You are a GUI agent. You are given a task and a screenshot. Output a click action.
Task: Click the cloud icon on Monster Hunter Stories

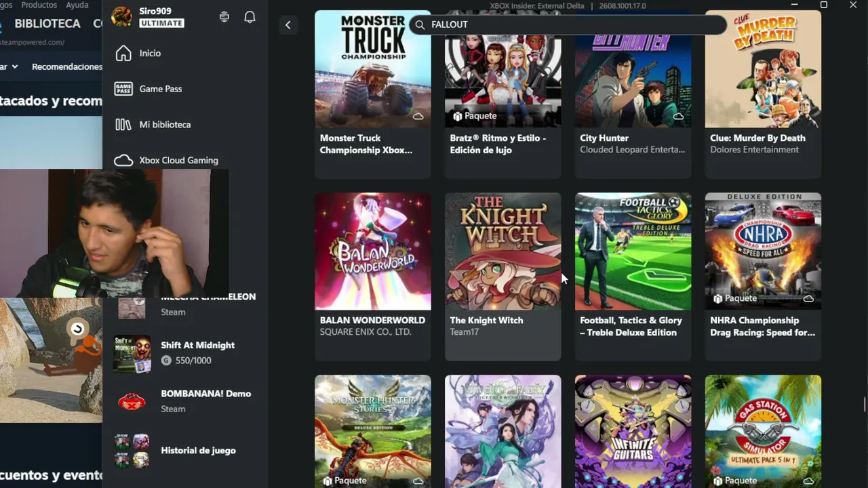pyautogui.click(x=418, y=481)
